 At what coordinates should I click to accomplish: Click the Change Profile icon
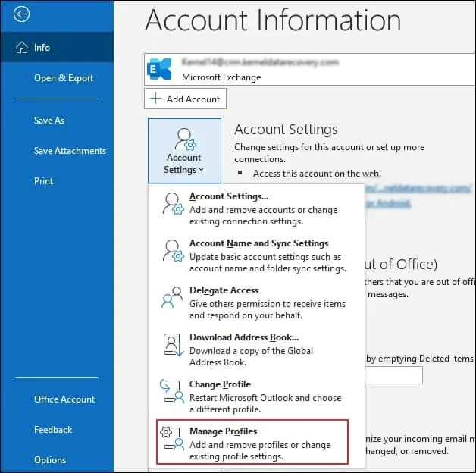[172, 391]
